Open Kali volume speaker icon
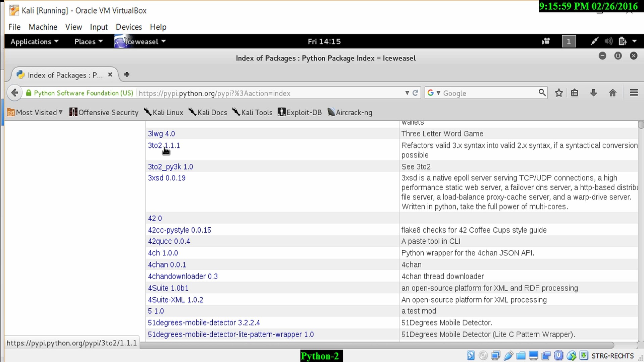This screenshot has width=644, height=362. tap(608, 41)
